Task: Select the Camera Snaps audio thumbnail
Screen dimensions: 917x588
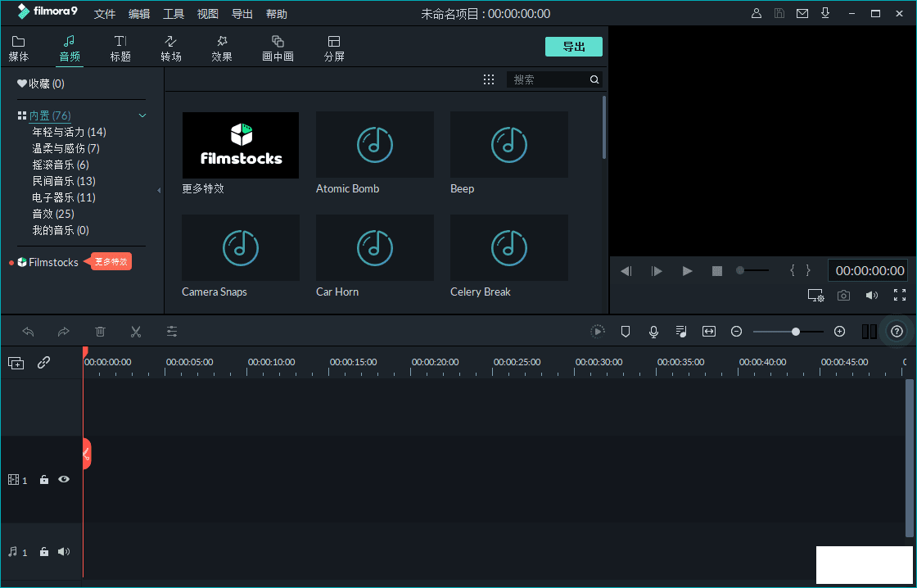Action: click(241, 247)
